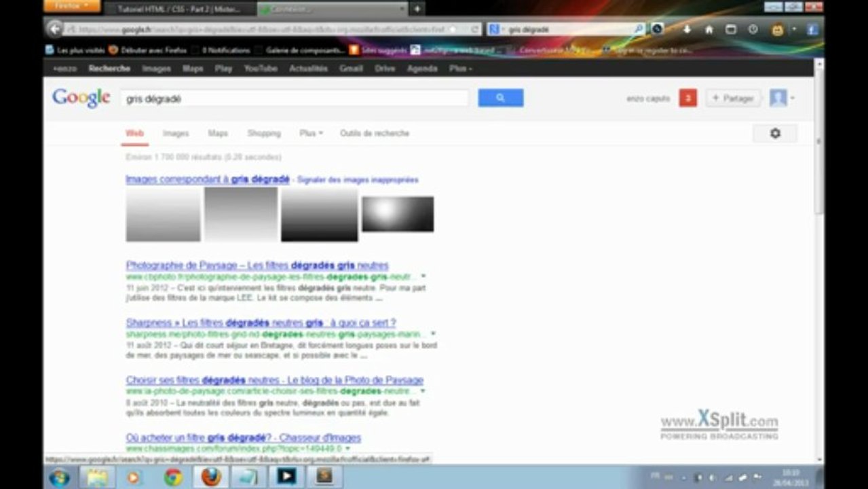Viewport: 868px width, 489px height.
Task: Expand arrow beside sharpness result URL
Action: [433, 333]
